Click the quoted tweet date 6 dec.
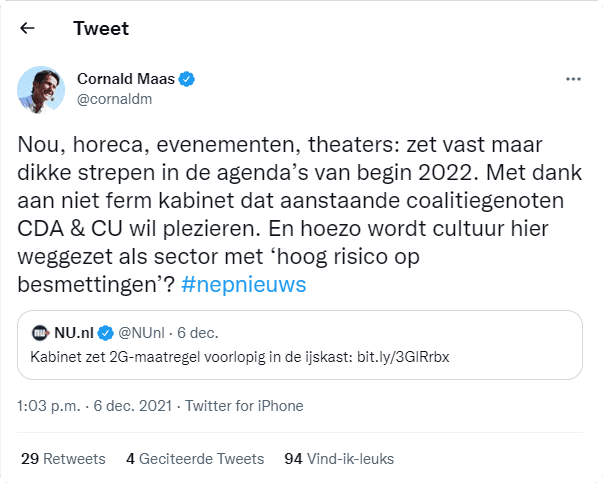Image resolution: width=603 pixels, height=483 pixels. [196, 332]
